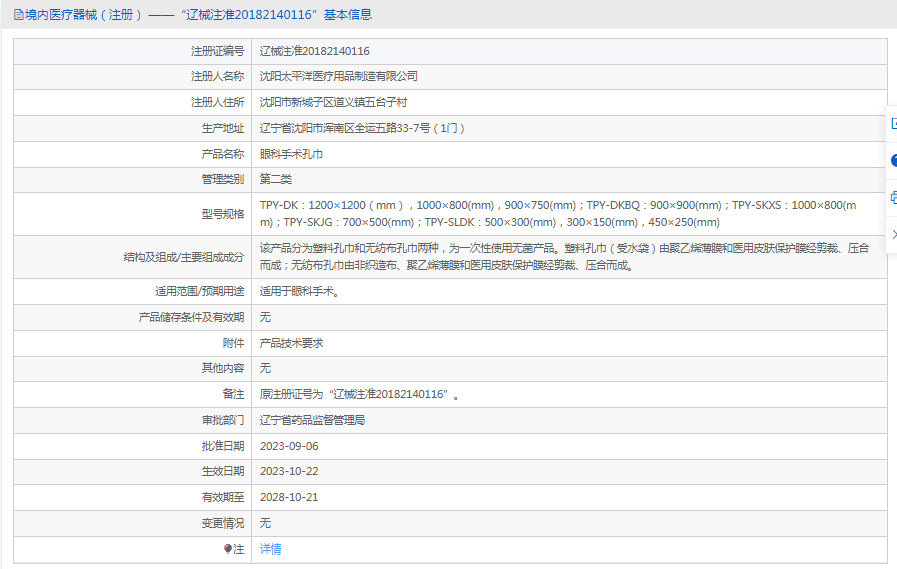Click the 第二类 management category value
The width and height of the screenshot is (897, 569).
point(276,180)
